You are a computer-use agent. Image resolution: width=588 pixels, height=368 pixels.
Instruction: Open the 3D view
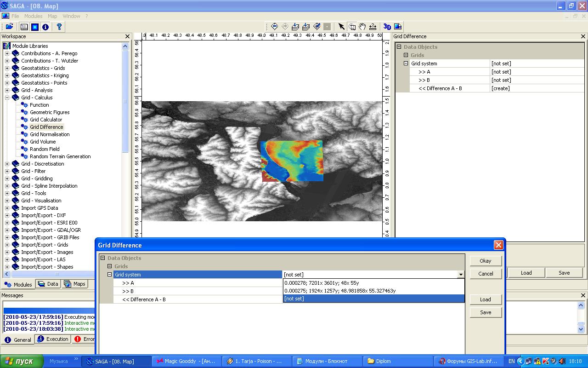(x=387, y=27)
